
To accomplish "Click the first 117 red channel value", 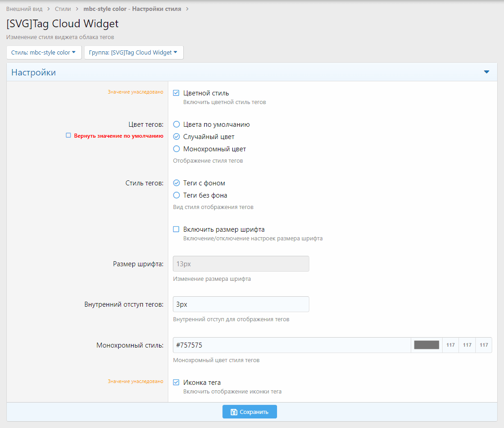I will pyautogui.click(x=450, y=345).
